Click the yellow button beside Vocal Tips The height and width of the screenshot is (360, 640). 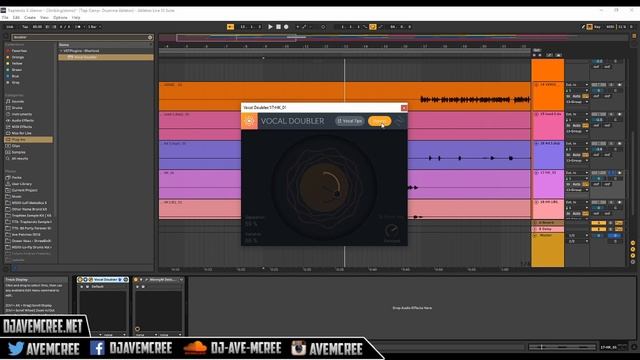(x=379, y=121)
